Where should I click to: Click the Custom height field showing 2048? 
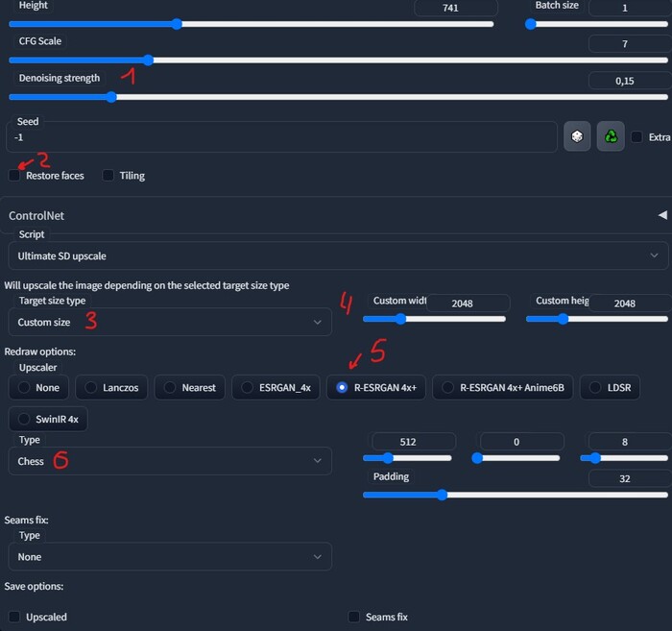tap(630, 303)
